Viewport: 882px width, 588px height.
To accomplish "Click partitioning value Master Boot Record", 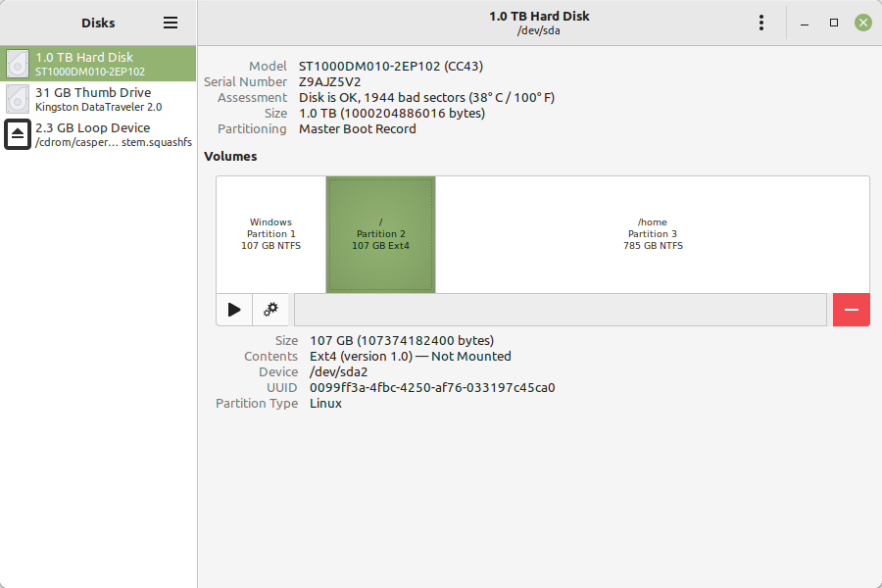I will point(358,128).
